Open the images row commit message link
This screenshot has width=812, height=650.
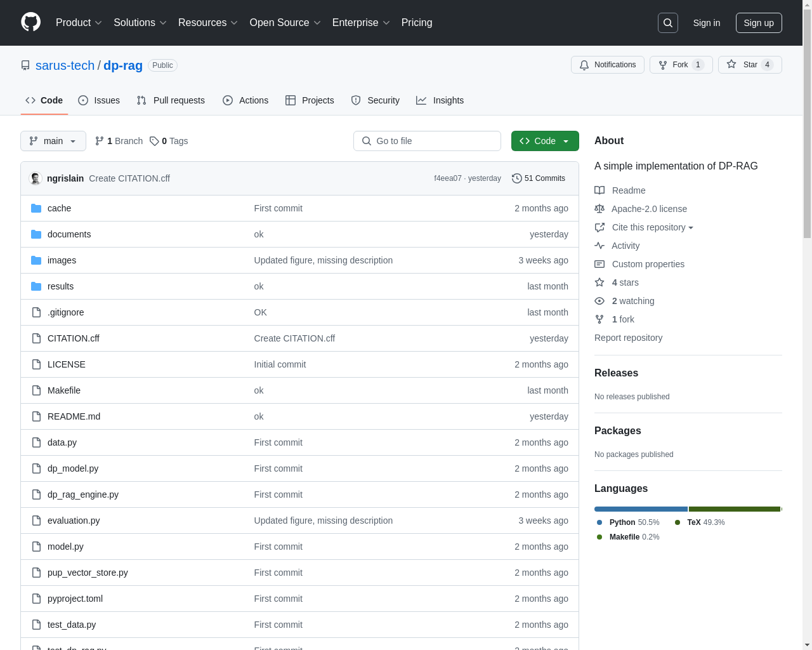click(x=324, y=260)
